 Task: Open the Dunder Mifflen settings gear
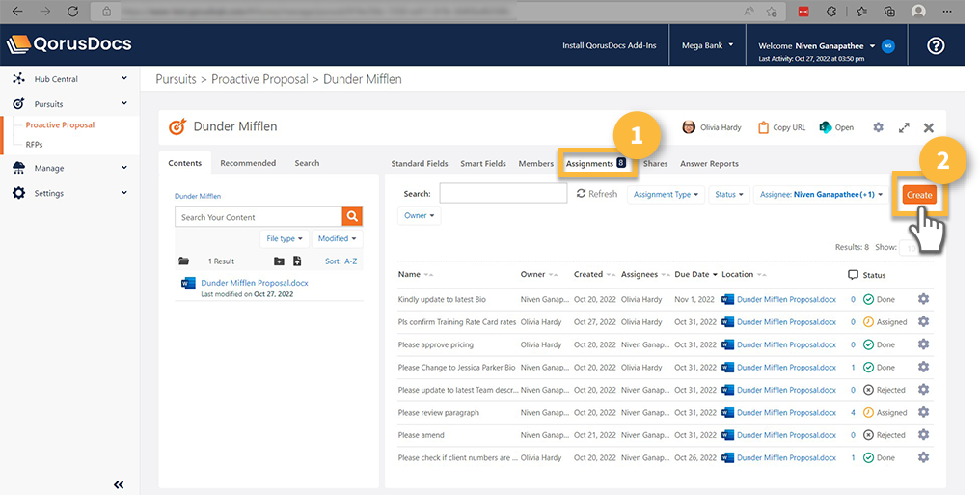coord(878,127)
